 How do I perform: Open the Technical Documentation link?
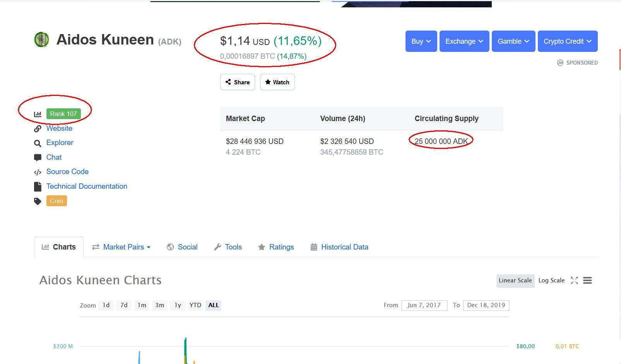pyautogui.click(x=87, y=186)
